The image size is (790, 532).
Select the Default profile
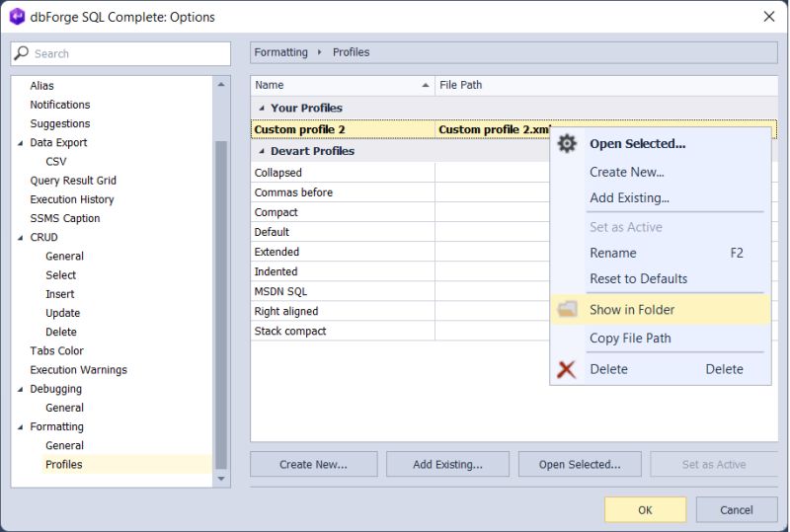point(343,232)
